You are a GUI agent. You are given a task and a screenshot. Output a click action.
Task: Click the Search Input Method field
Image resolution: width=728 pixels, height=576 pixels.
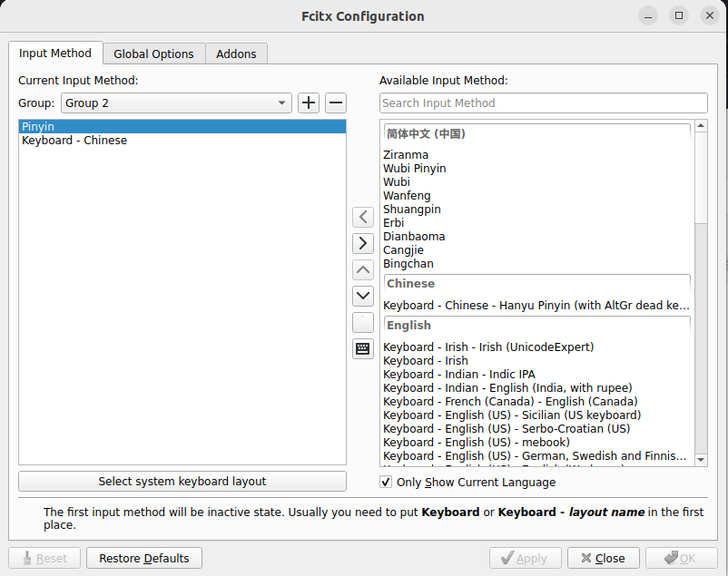543,103
